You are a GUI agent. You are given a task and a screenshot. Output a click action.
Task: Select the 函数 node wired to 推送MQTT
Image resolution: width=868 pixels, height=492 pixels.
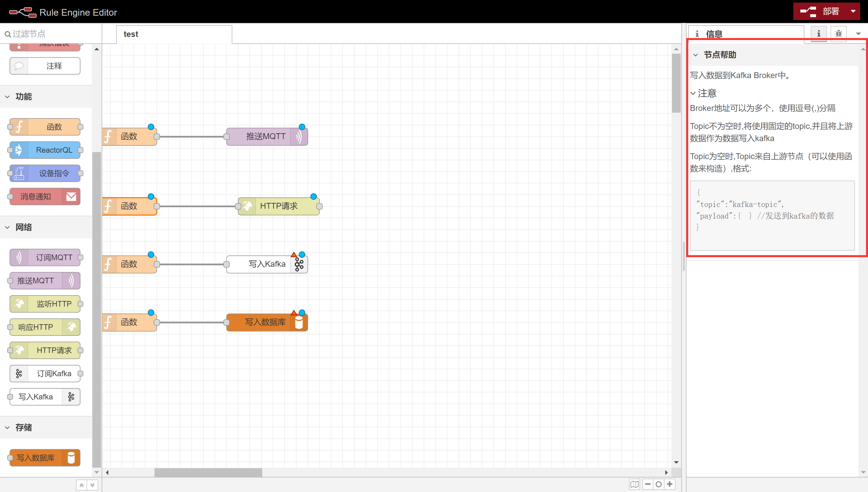[x=129, y=136]
